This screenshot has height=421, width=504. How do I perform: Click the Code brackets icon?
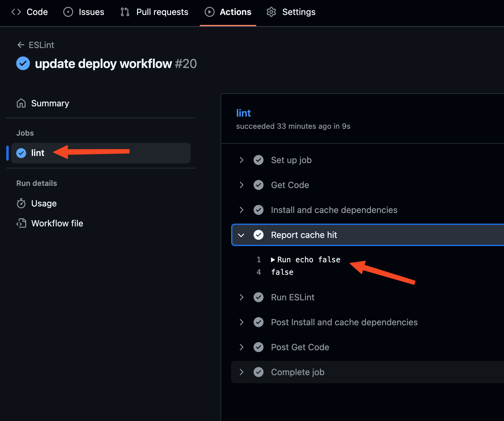point(16,12)
